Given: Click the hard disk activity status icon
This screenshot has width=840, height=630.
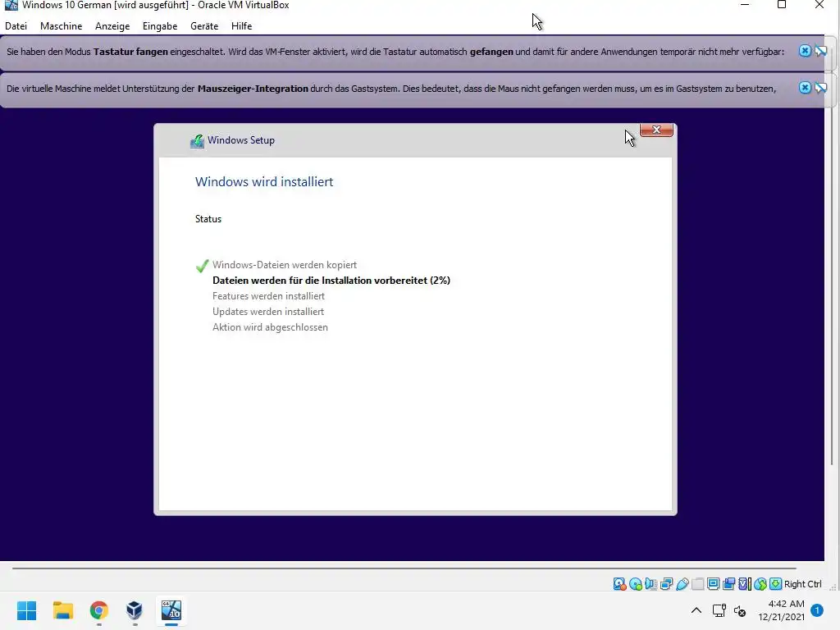Looking at the screenshot, I should tap(620, 584).
